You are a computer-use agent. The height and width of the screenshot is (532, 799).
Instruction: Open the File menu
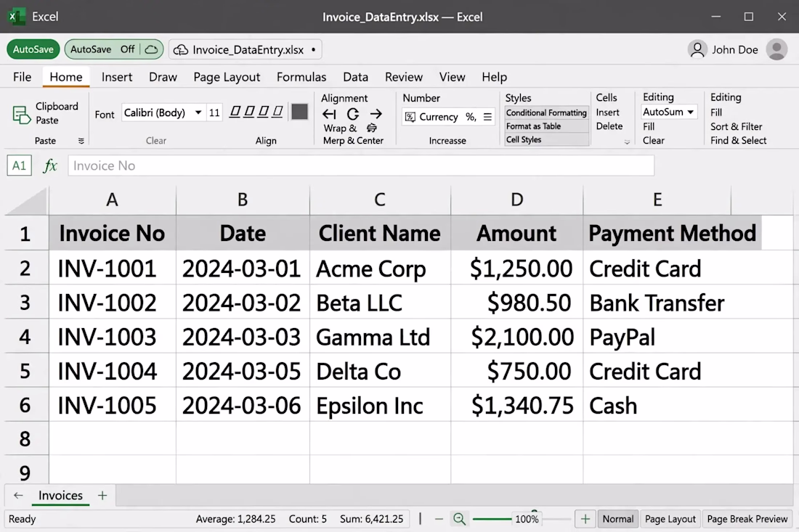[22, 77]
